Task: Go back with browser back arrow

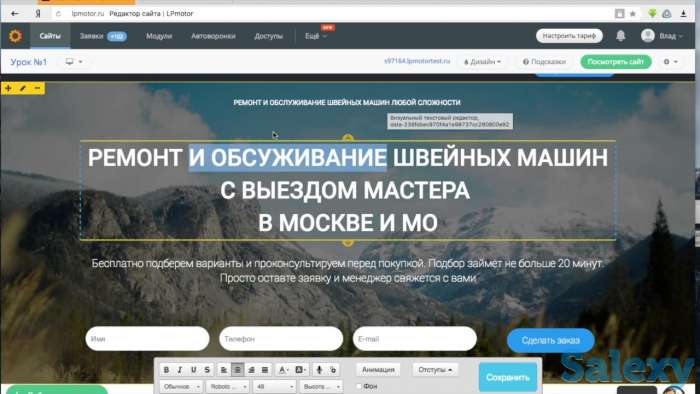Action: [15, 13]
